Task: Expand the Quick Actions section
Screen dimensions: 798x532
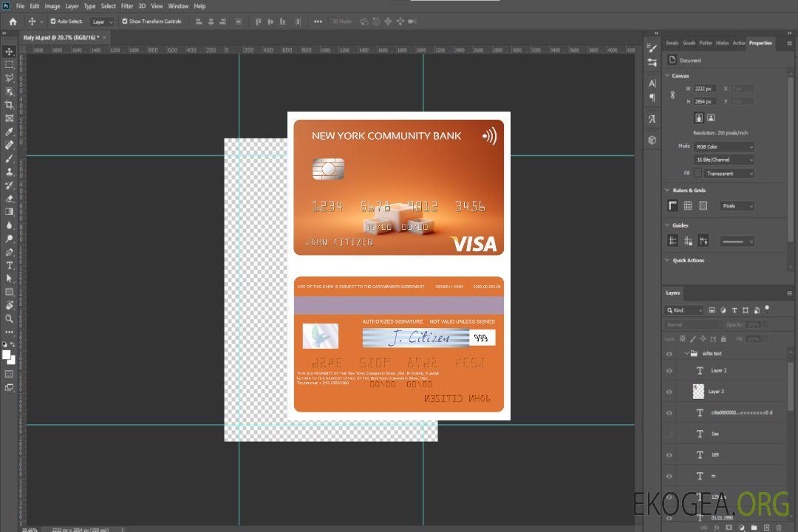Action: pos(668,260)
